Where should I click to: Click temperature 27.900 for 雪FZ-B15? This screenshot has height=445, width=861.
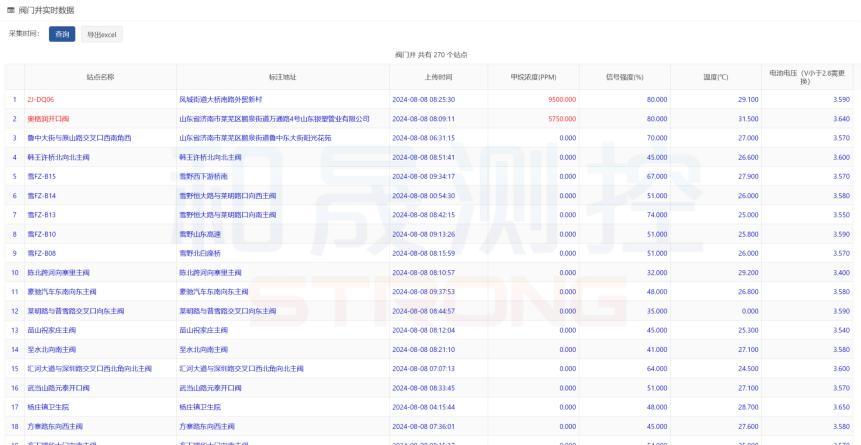pyautogui.click(x=748, y=176)
